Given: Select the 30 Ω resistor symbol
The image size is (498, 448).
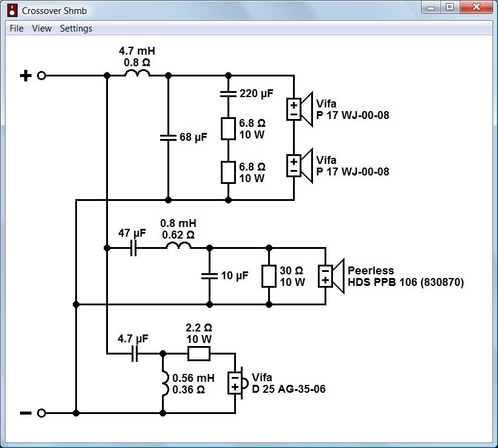Looking at the screenshot, I should pos(269,276).
